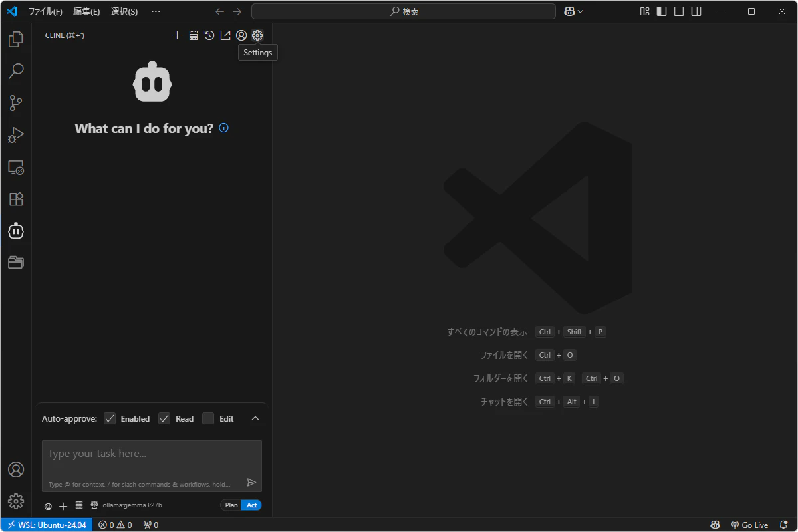Select the Cline robot icon in activity bar
This screenshot has height=532, width=798.
coord(16,231)
